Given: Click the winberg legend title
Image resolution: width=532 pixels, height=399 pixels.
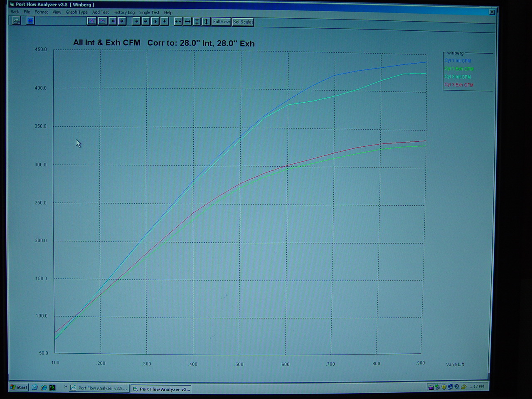Looking at the screenshot, I should click(455, 53).
